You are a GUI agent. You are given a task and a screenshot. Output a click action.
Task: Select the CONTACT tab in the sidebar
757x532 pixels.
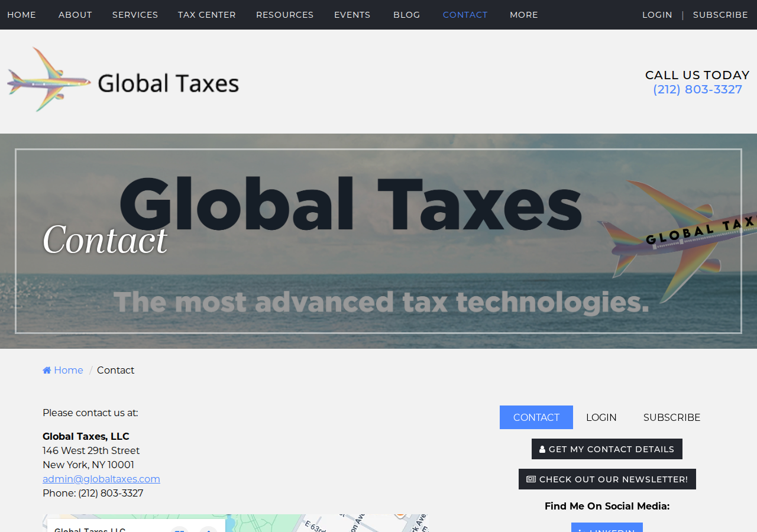click(536, 417)
